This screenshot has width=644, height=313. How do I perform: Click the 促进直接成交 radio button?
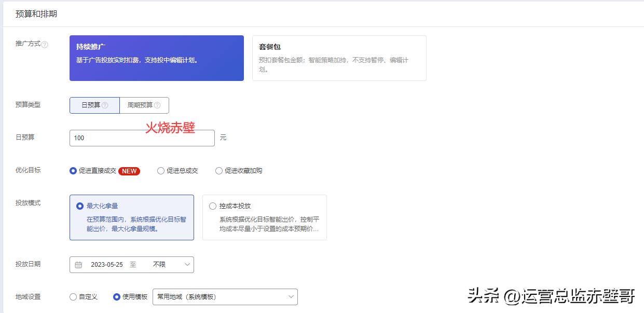[73, 171]
